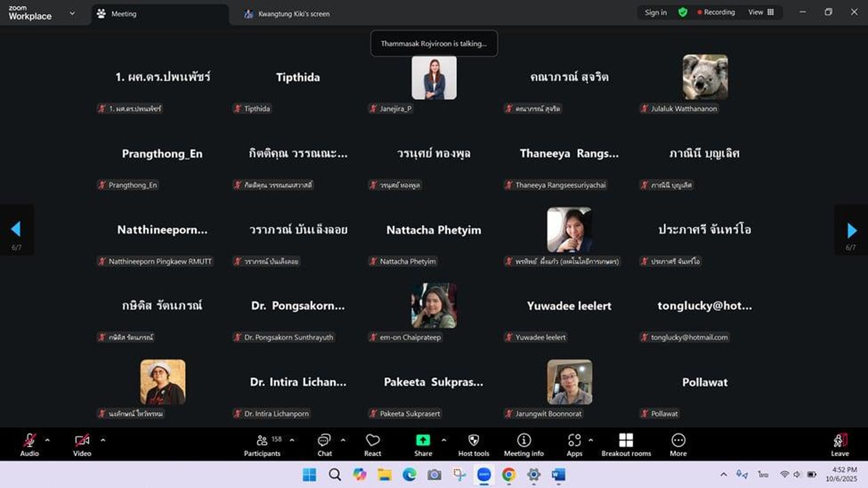
Task: Open the Participants list
Action: 262,445
